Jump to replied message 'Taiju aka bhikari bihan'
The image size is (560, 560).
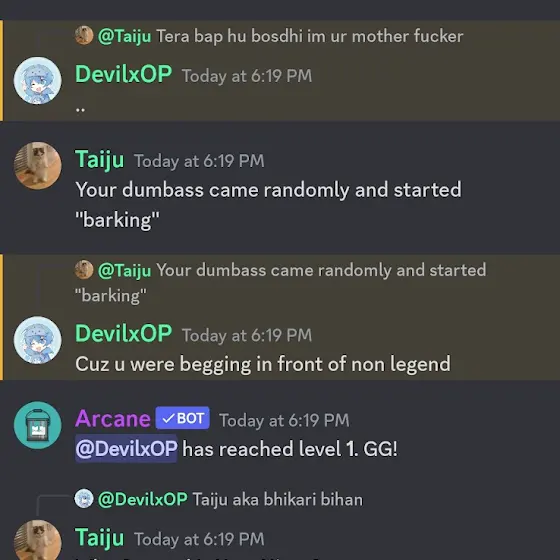pyautogui.click(x=278, y=499)
